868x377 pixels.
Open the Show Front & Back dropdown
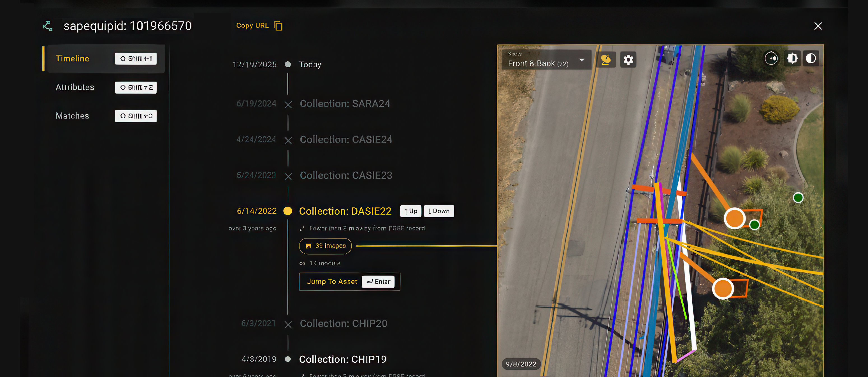pos(546,60)
